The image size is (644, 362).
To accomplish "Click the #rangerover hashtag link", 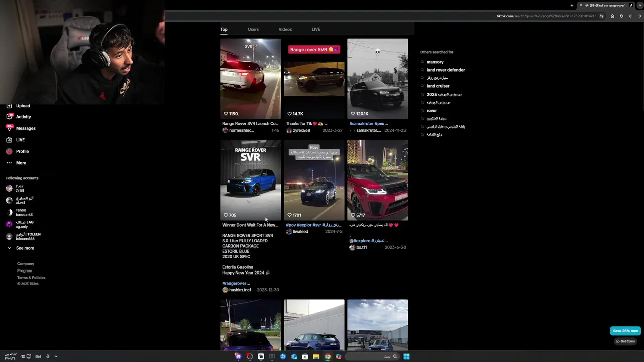I will coord(234,283).
